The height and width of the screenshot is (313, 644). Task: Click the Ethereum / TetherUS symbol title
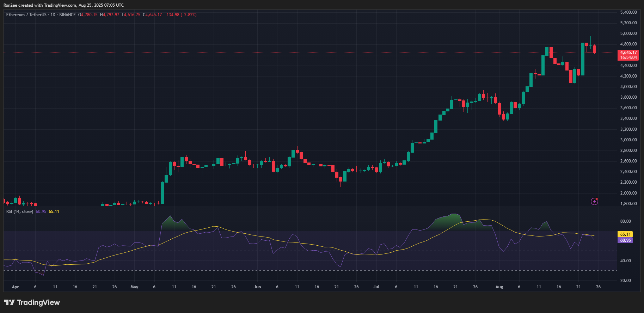point(26,15)
